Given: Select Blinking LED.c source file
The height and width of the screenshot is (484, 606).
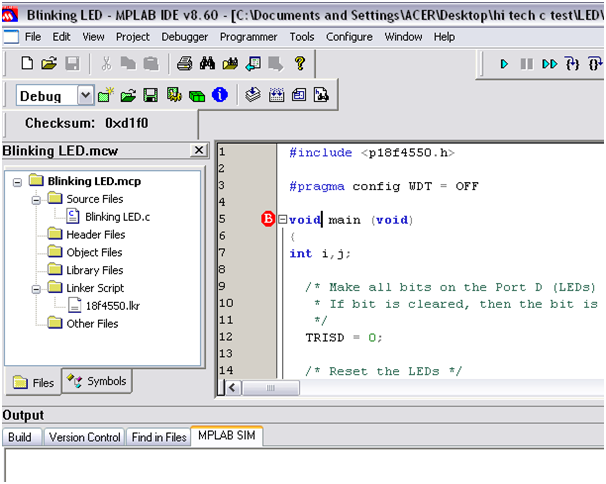Looking at the screenshot, I should click(x=117, y=217).
